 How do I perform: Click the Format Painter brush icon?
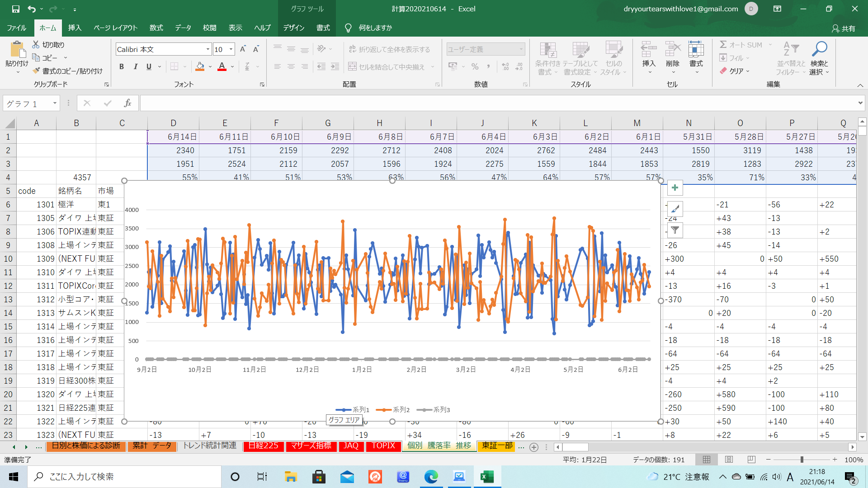coord(37,71)
